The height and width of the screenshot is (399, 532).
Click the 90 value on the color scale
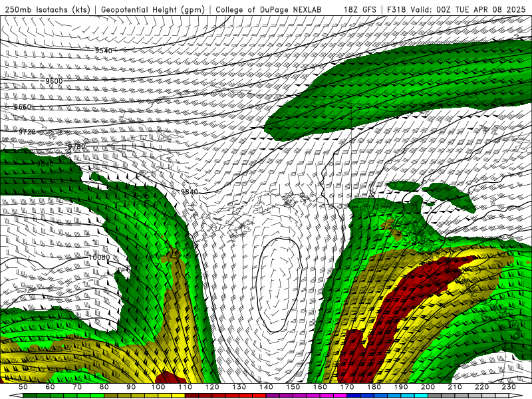click(131, 387)
